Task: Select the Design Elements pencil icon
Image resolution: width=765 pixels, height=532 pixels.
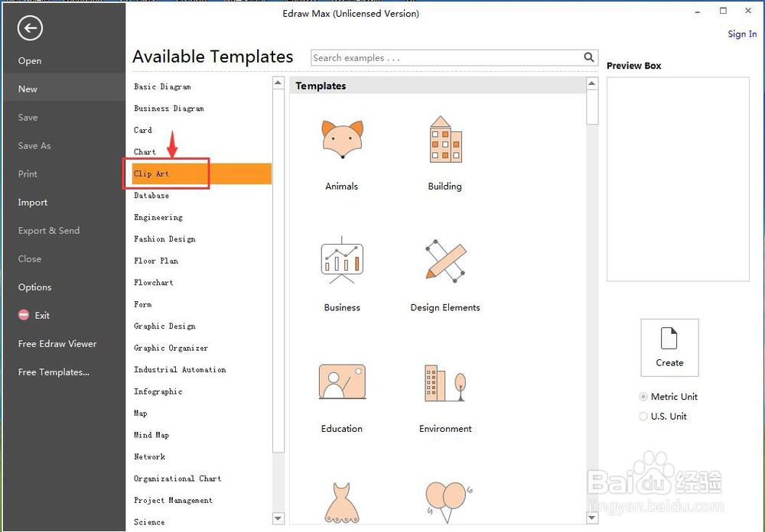Action: click(x=445, y=261)
